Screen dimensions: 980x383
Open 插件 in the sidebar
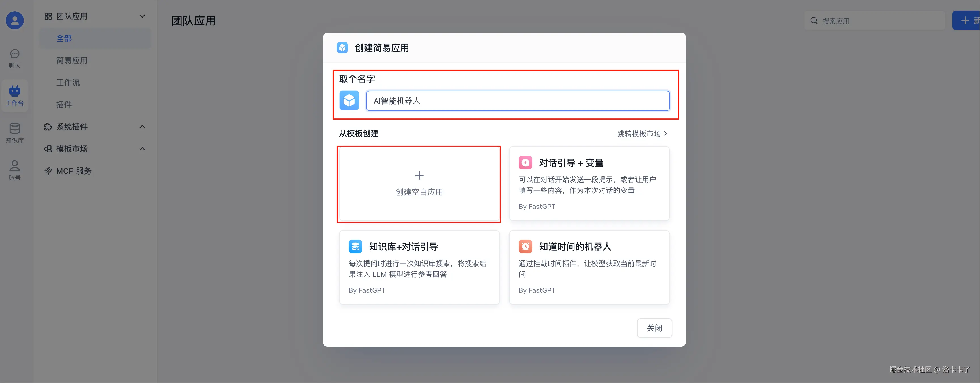[64, 105]
